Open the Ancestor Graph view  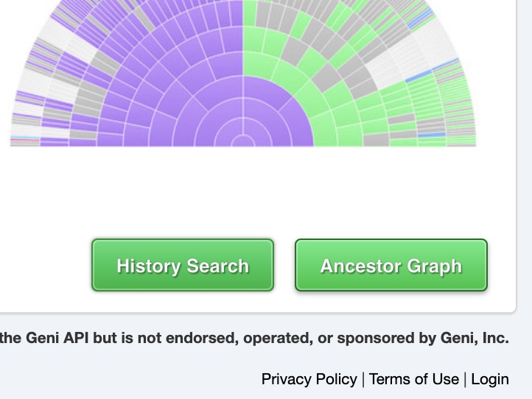click(391, 265)
